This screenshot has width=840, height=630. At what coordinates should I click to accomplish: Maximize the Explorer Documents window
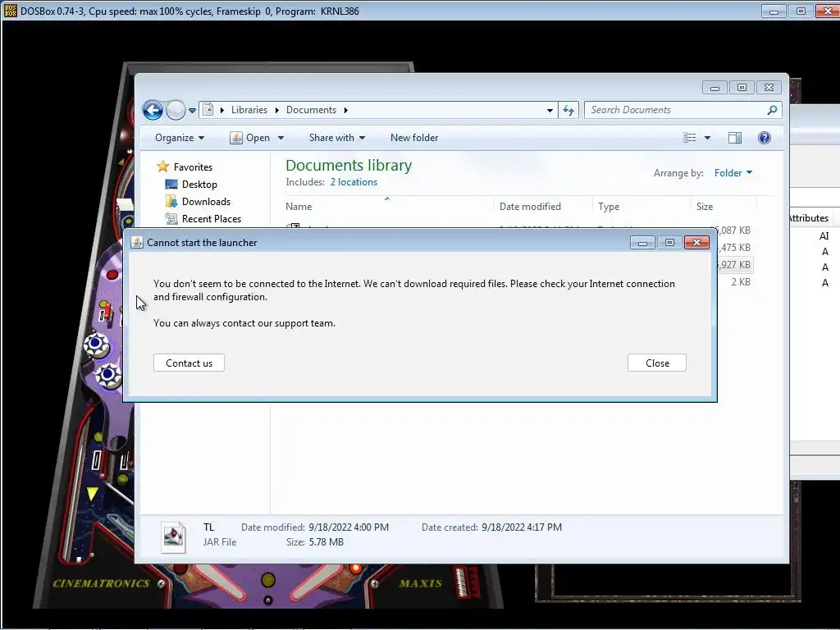(x=742, y=88)
